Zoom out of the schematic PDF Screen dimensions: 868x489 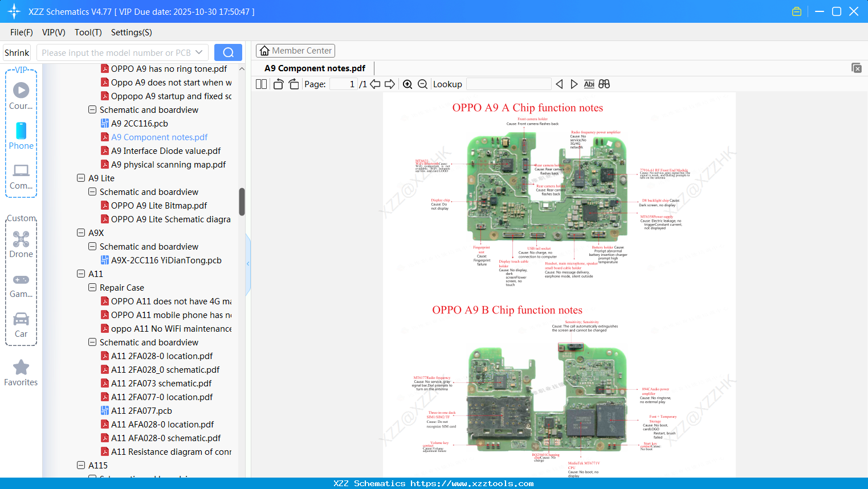coord(422,84)
